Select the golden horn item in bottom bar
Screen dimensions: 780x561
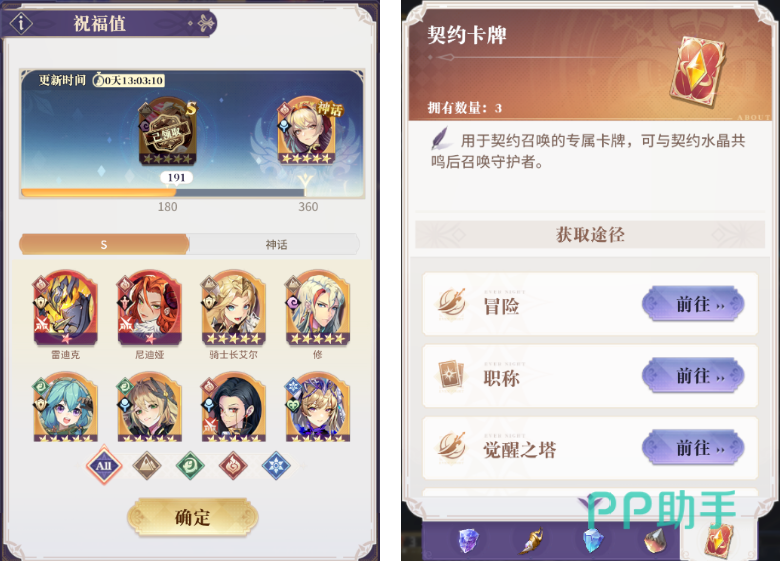[x=532, y=541]
